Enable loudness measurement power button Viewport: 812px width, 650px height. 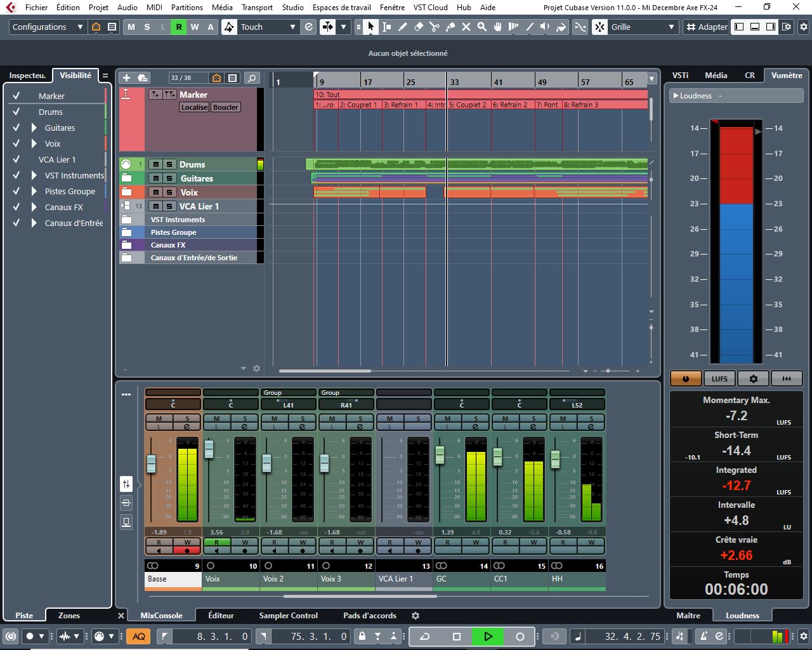[x=686, y=378]
